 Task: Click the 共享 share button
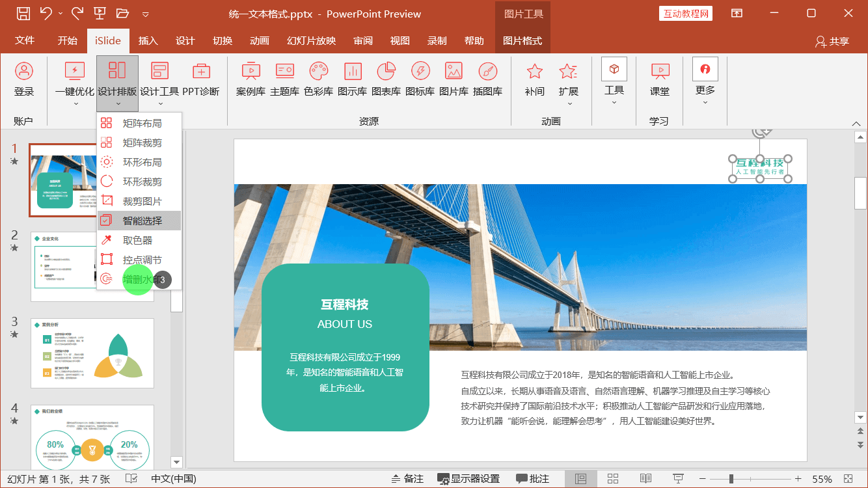(x=832, y=41)
